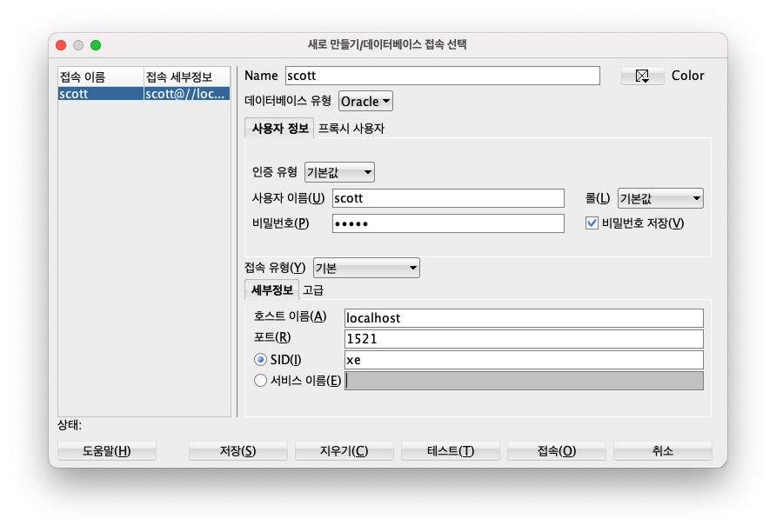Switch to the 프록시 사용자 tab

click(x=351, y=129)
